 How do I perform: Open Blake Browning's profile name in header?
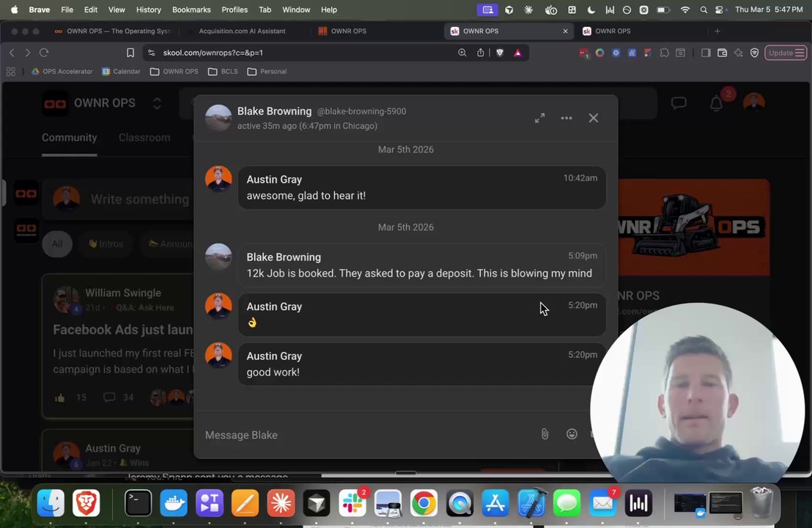(x=275, y=111)
